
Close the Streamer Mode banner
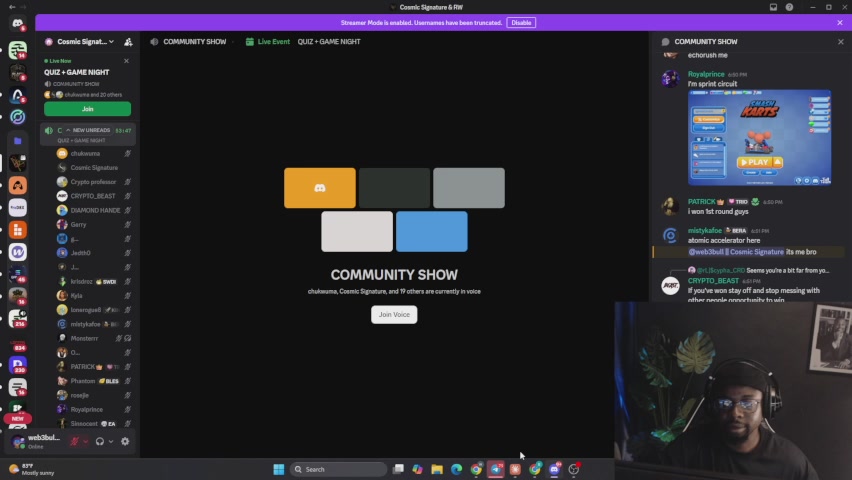tap(840, 23)
